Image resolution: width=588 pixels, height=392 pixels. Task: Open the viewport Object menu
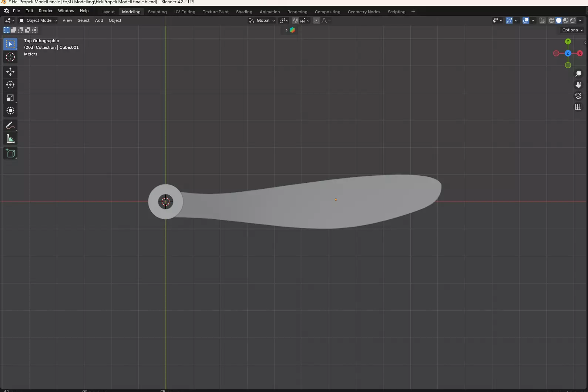[x=115, y=20]
